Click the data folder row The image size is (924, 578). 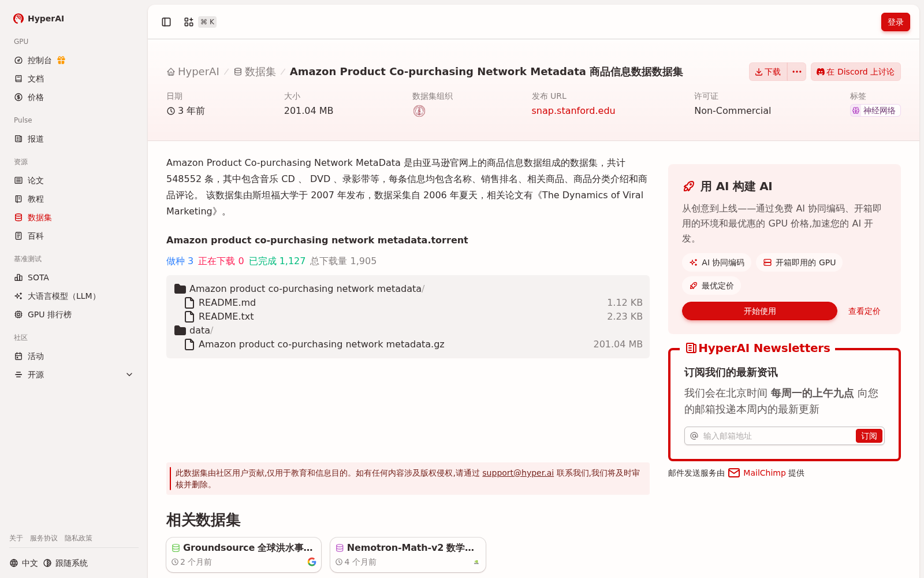[x=408, y=331]
